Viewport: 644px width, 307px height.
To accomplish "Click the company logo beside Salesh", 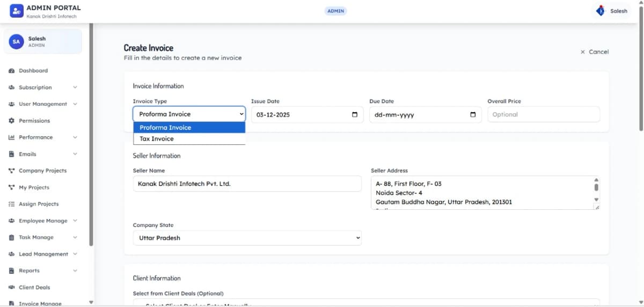I will [x=601, y=11].
